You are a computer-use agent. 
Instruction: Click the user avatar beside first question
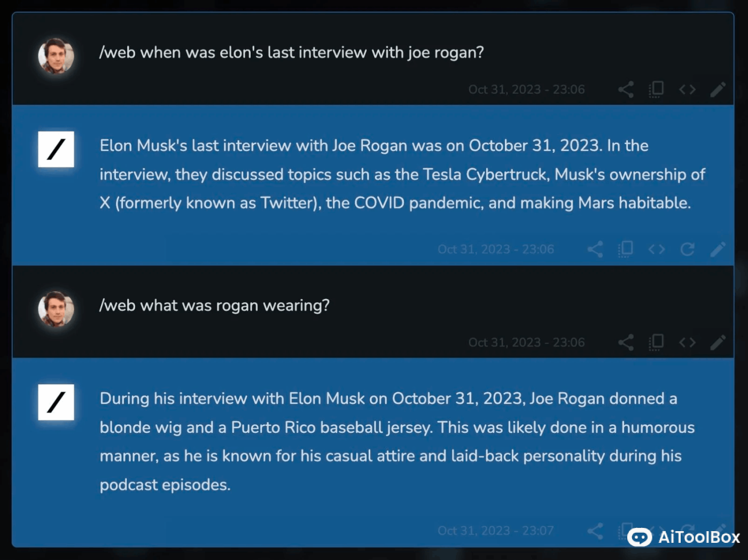pos(56,56)
